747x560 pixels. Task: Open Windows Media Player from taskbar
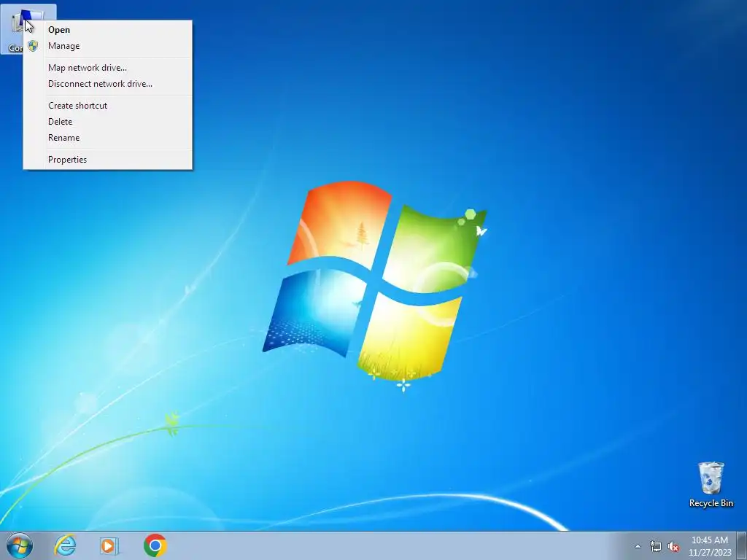tap(109, 545)
